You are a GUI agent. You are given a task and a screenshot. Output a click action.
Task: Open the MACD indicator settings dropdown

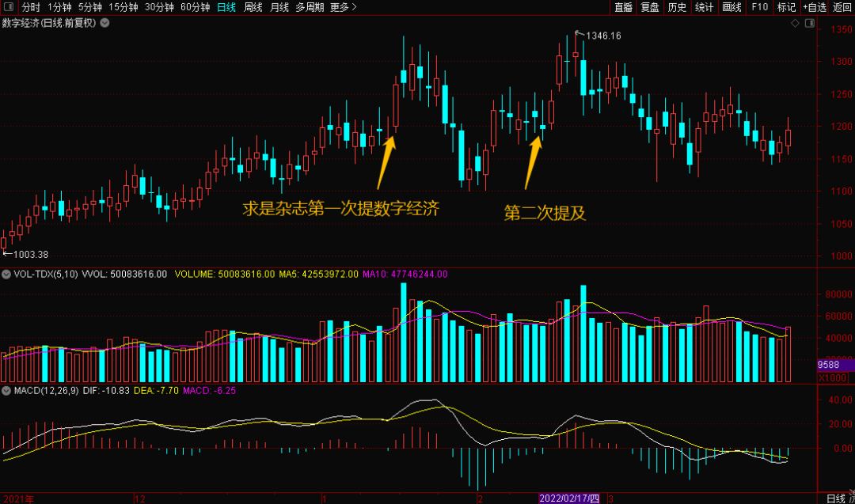[6, 391]
